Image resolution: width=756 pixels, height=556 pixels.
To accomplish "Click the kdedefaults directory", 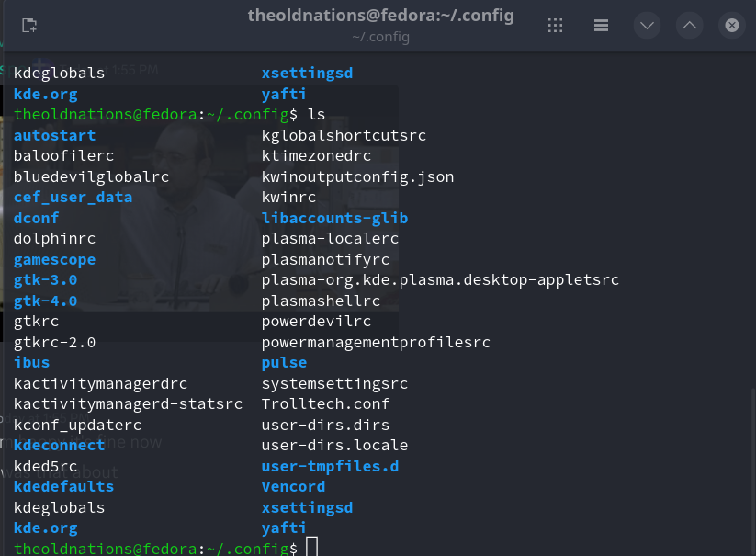I will point(63,486).
